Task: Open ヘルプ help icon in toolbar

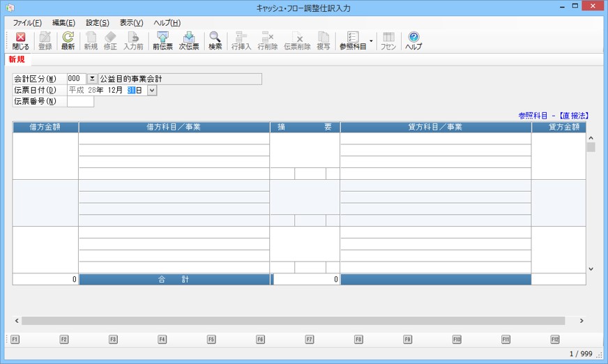Action: [413, 41]
